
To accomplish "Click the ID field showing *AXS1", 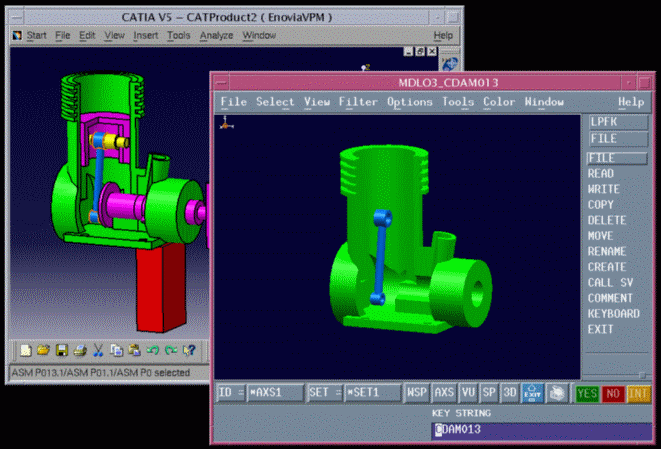I will (x=275, y=393).
